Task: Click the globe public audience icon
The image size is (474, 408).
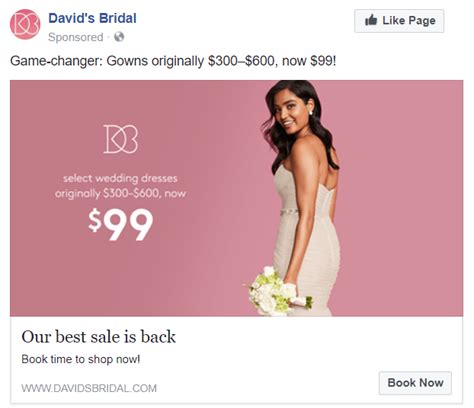Action: click(119, 37)
